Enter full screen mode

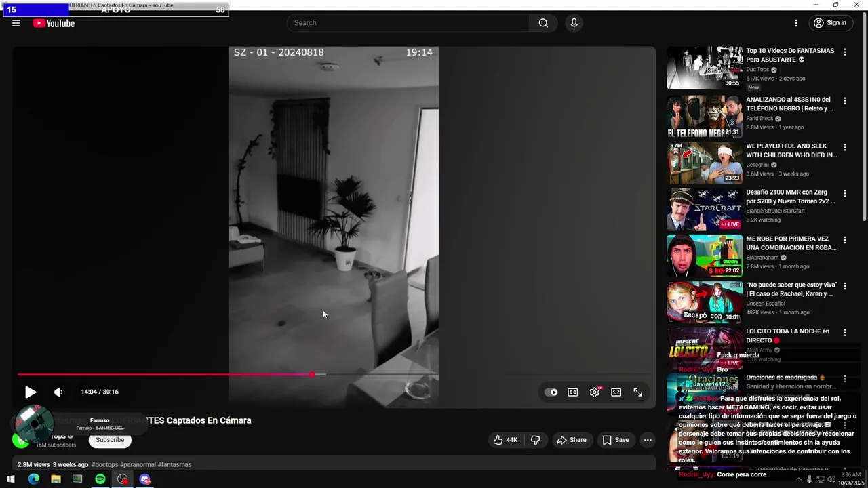(x=638, y=392)
